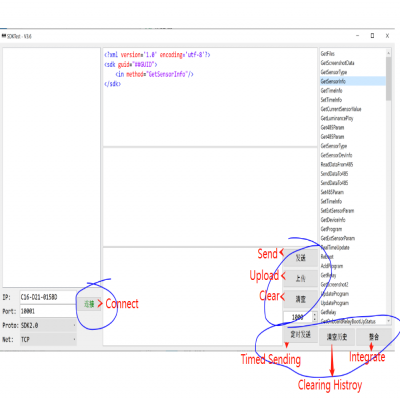The image size is (400, 400).
Task: Click the Clear (清空) button
Action: pyautogui.click(x=300, y=299)
